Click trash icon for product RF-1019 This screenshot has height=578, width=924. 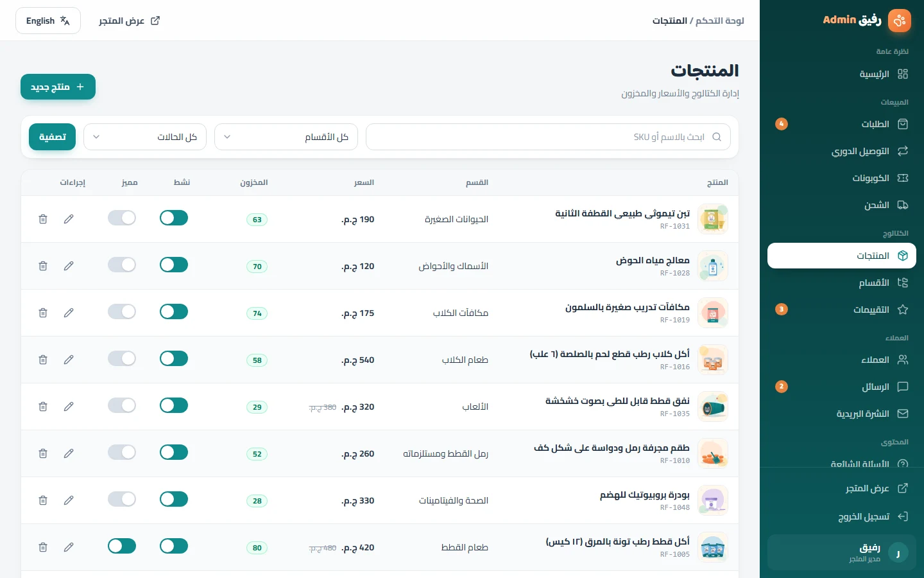43,313
